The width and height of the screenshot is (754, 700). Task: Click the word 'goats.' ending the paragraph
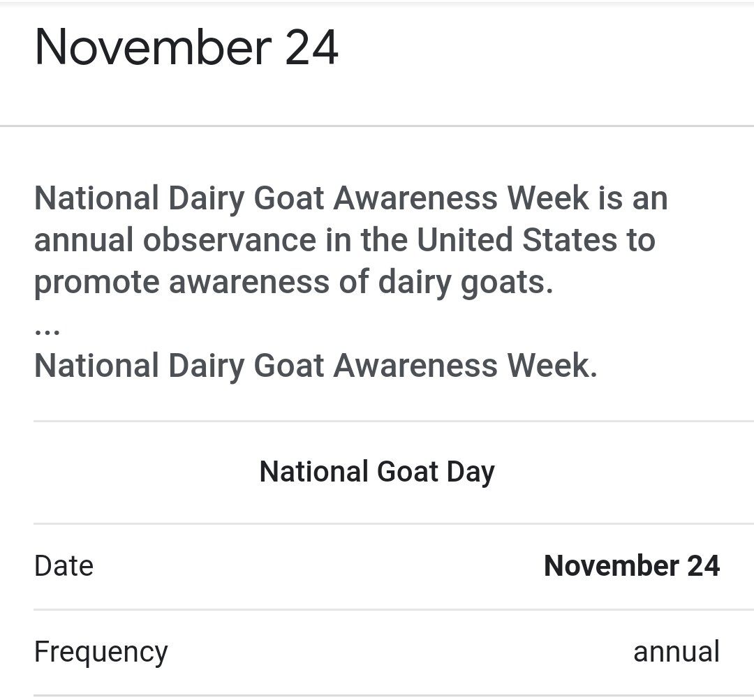[507, 283]
